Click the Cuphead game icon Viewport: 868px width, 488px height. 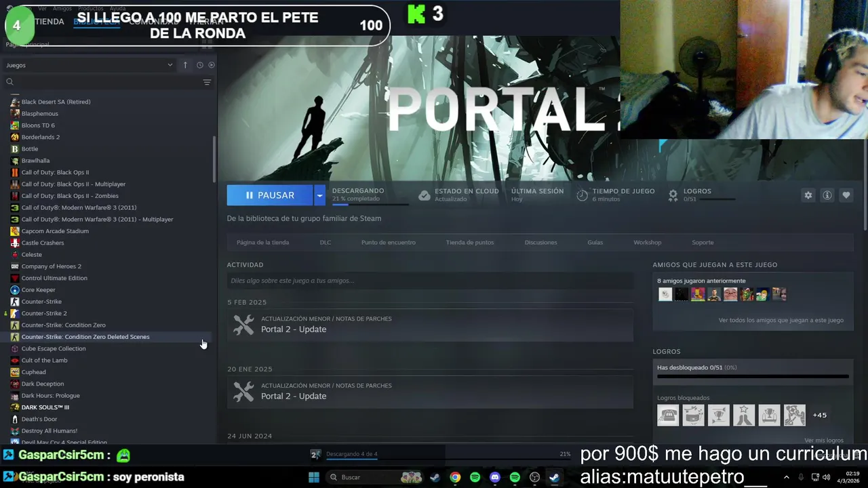[15, 372]
